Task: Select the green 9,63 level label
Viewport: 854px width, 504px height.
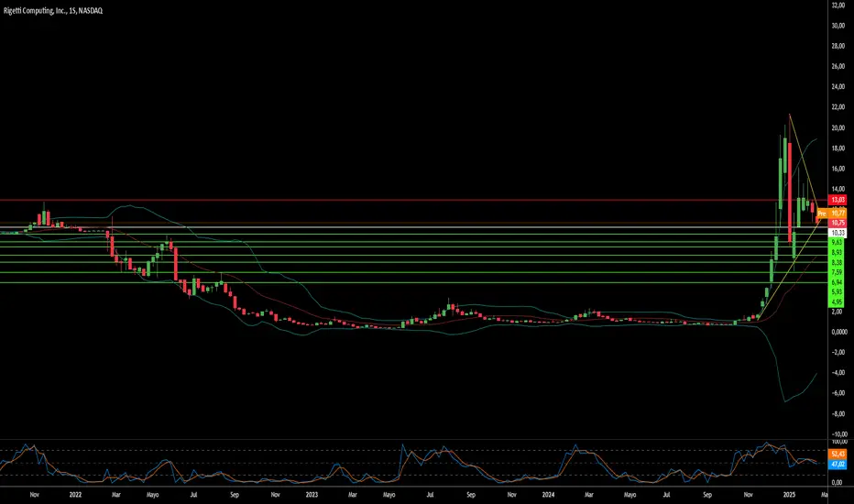Action: click(837, 243)
